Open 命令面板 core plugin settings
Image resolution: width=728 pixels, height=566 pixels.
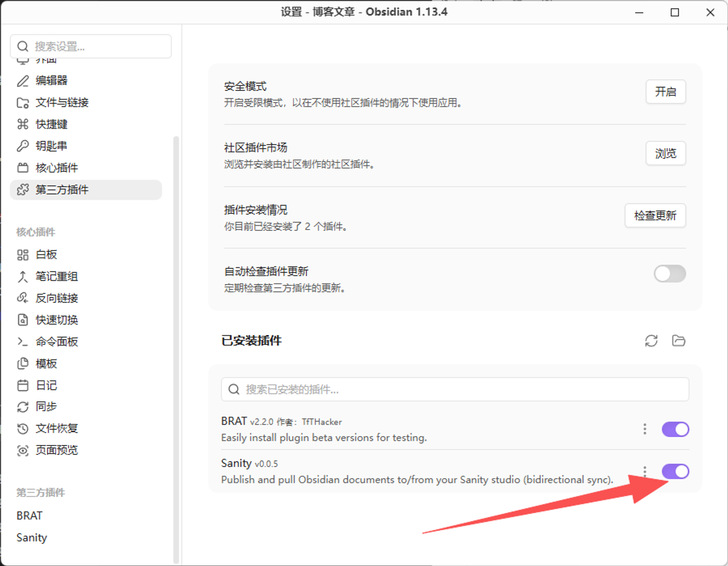pyautogui.click(x=86, y=342)
